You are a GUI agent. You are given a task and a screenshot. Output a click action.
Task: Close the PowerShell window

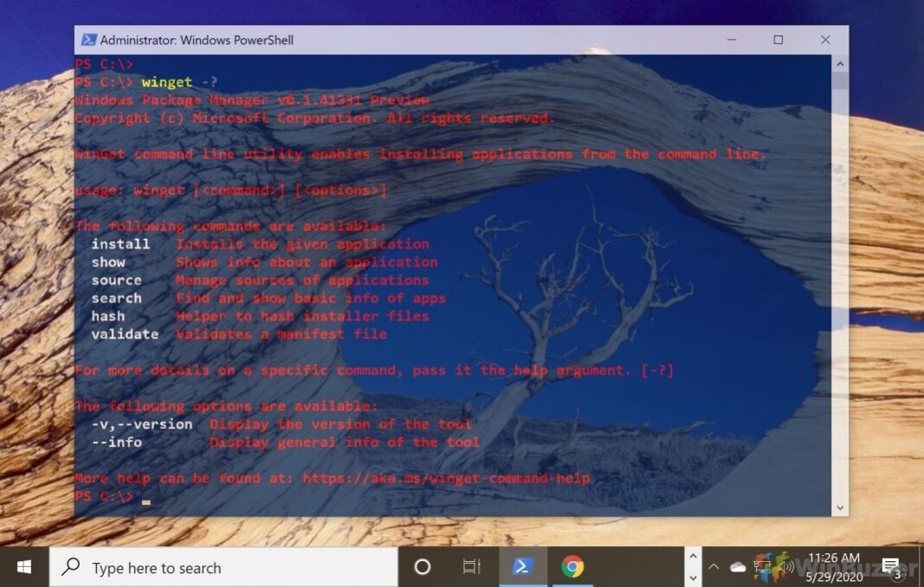[825, 40]
